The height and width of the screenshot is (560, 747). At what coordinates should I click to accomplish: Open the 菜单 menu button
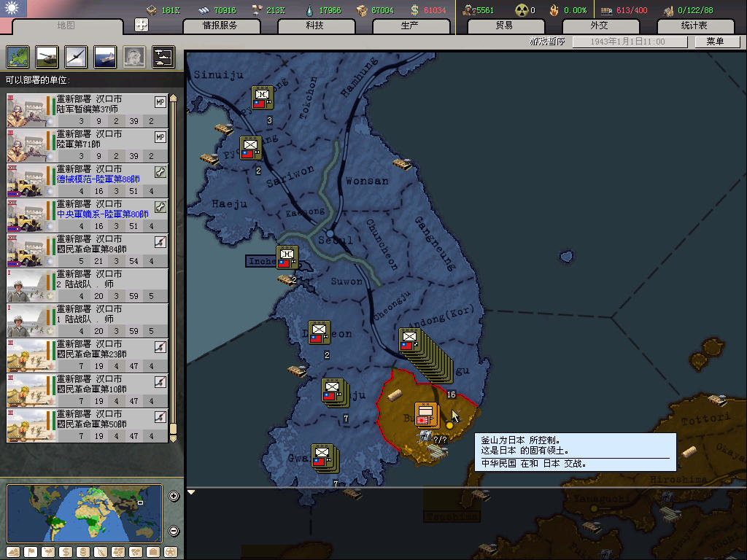point(714,42)
